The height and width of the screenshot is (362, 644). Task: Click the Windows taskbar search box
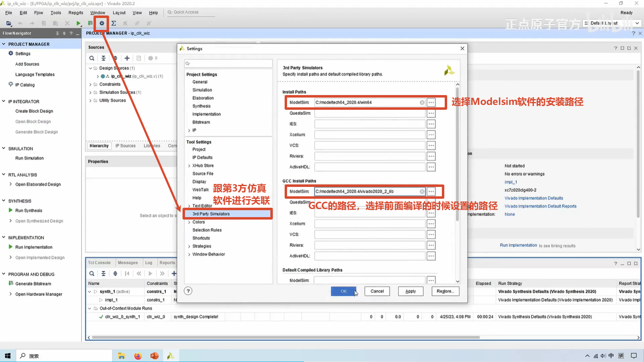coord(64,356)
